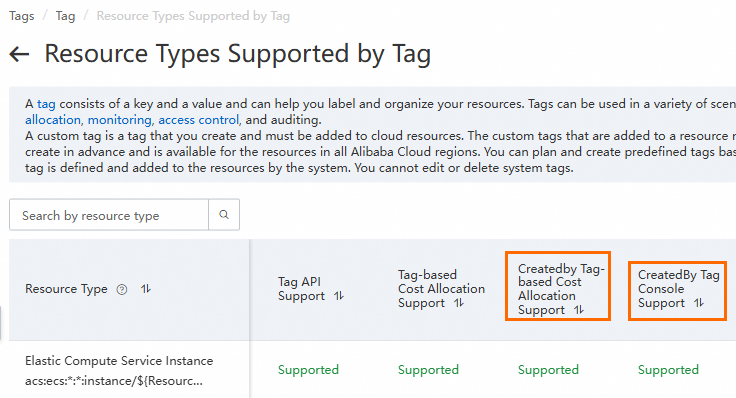Click the back arrow beside page title
This screenshot has height=398, width=736.
coord(19,54)
